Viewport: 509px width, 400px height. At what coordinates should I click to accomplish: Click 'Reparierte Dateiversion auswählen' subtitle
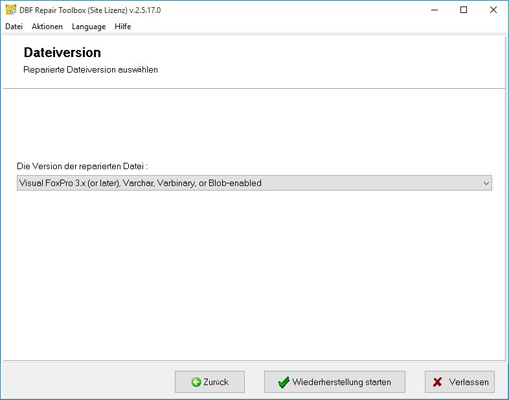pyautogui.click(x=91, y=70)
